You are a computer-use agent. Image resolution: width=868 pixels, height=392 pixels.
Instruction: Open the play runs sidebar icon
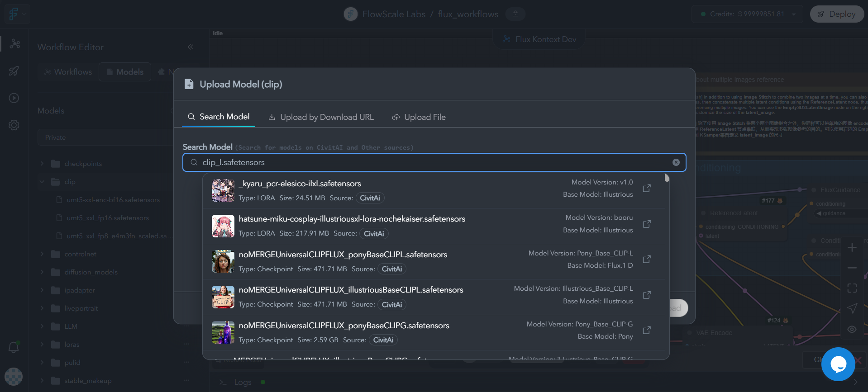[x=14, y=98]
